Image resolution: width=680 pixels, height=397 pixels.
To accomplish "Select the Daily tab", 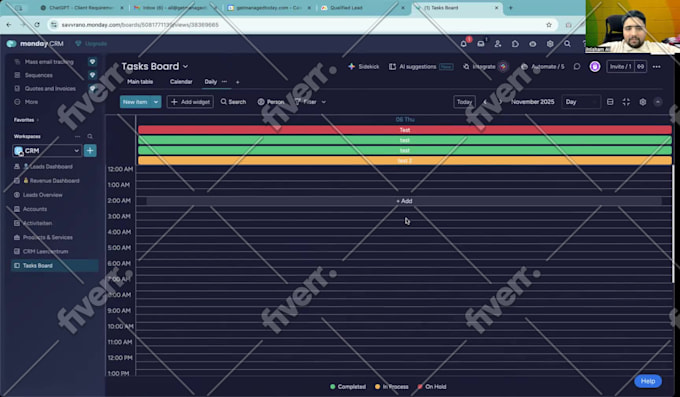I will coord(210,82).
